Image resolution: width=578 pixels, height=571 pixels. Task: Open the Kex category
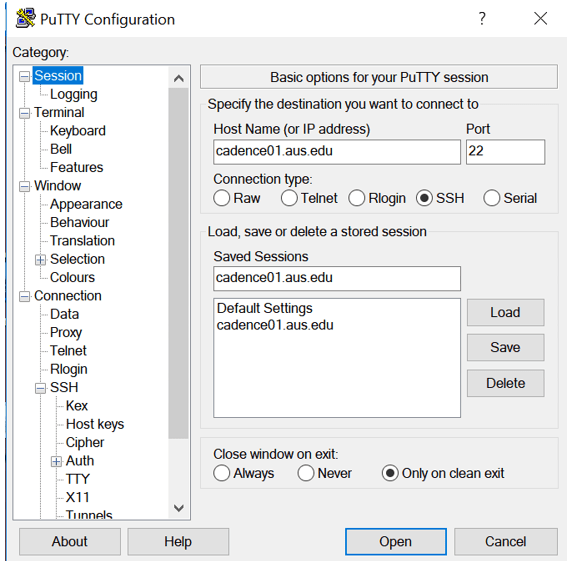point(77,406)
